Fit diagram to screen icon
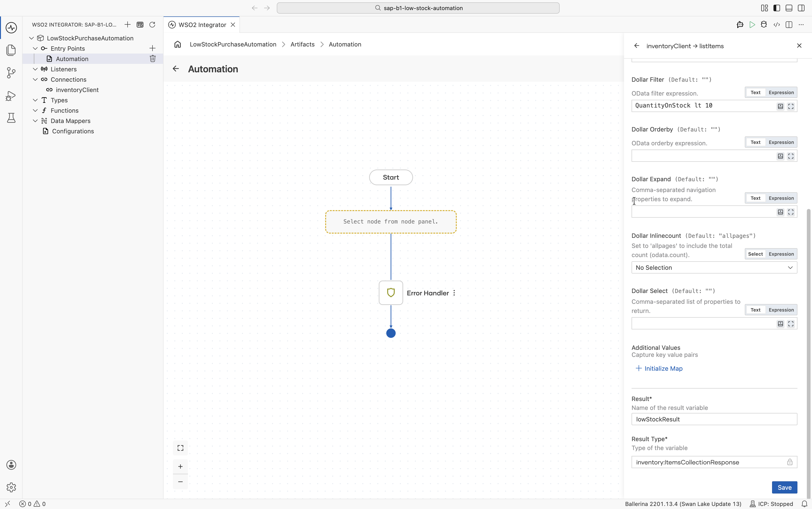Viewport: 812px width, 509px height. [180, 448]
